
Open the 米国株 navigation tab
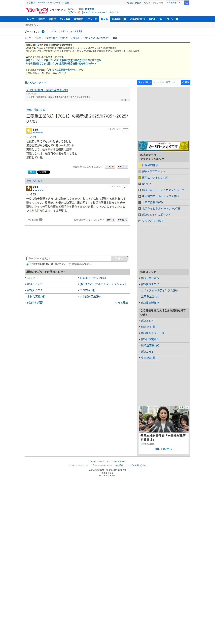(52, 19)
